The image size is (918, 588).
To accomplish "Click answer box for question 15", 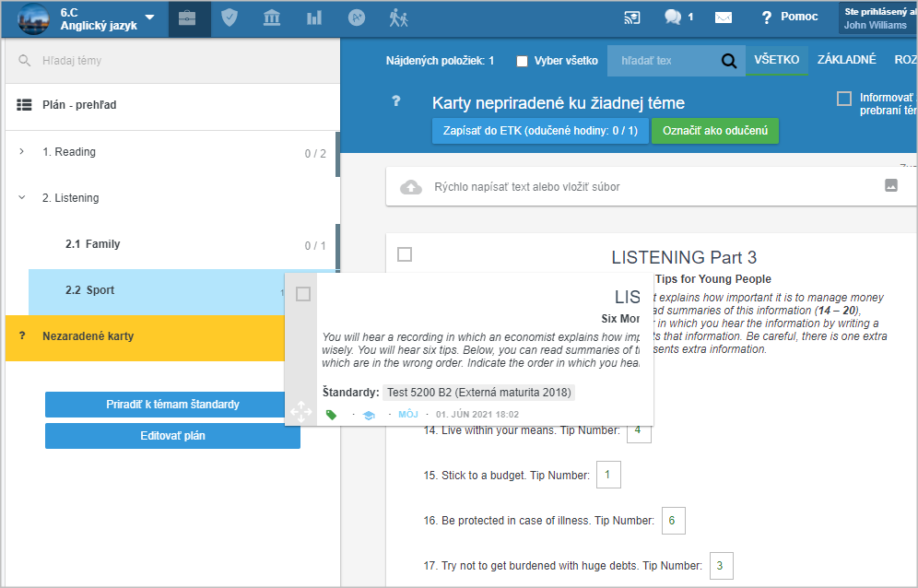I will pyautogui.click(x=608, y=475).
